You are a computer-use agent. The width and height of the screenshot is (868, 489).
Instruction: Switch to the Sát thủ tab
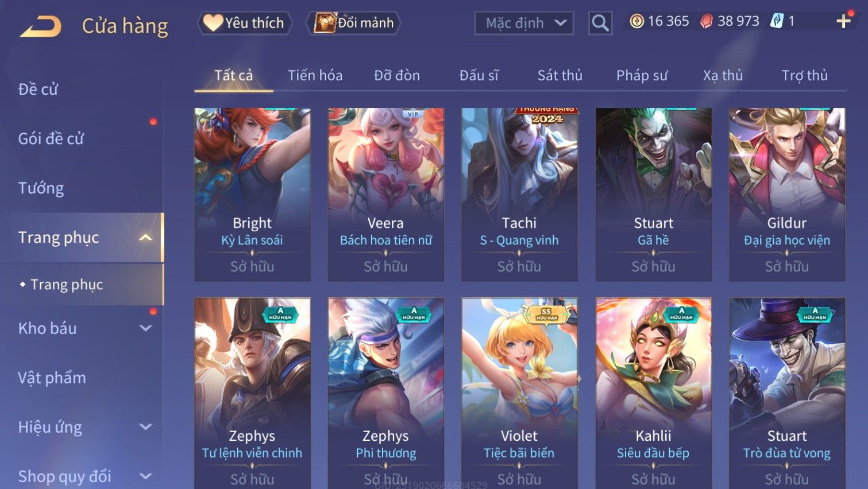click(x=560, y=75)
